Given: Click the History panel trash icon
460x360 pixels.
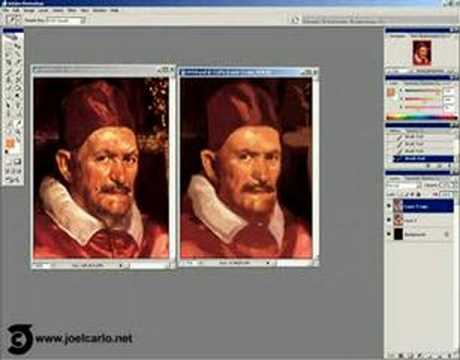Looking at the screenshot, I should 450,166.
